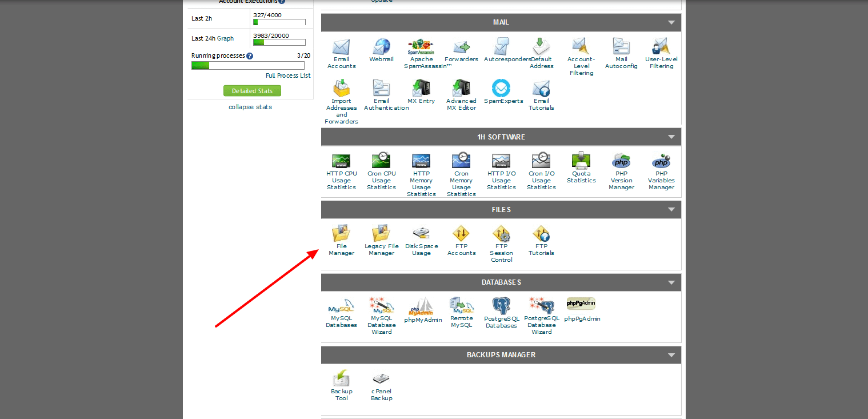Viewport: 868px width, 419px height.
Task: Click the 3/20 processes count
Action: (303, 55)
